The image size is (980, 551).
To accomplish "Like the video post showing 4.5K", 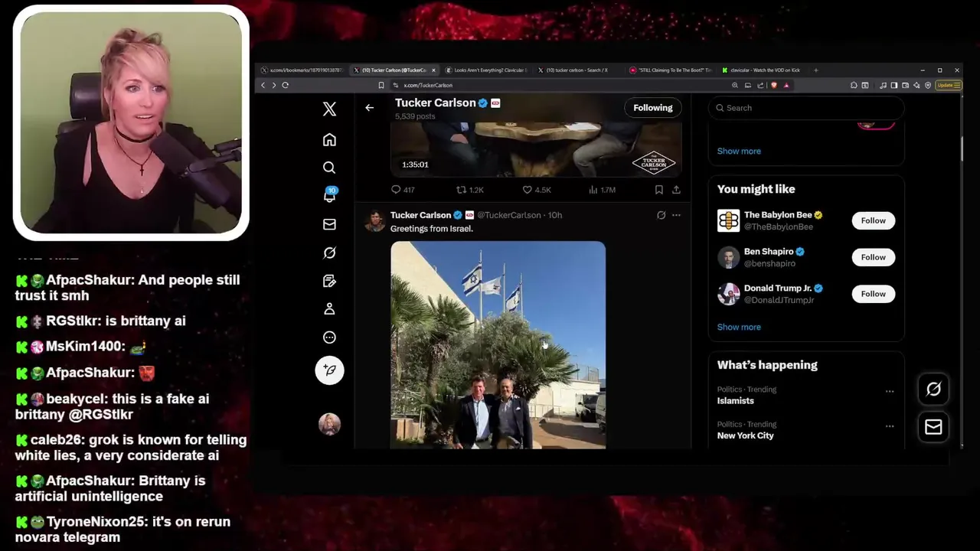I will click(536, 190).
